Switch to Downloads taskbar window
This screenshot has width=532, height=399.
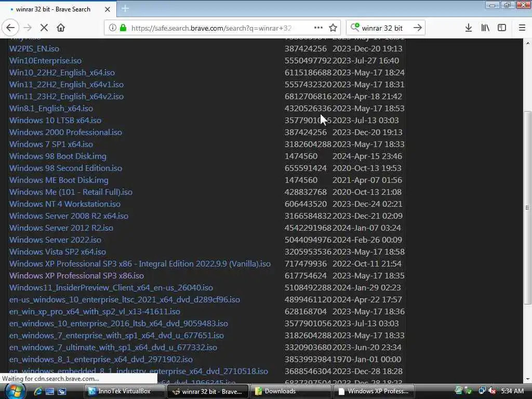click(291, 391)
